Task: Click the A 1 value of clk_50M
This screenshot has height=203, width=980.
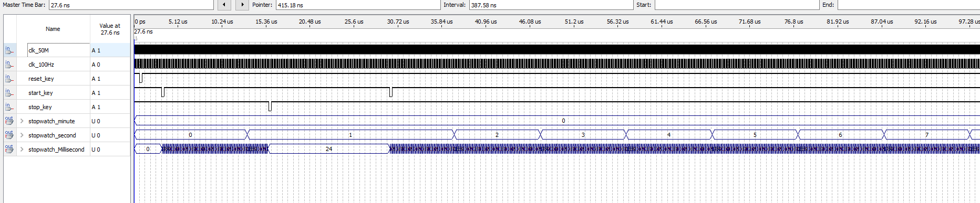Action: tap(96, 50)
